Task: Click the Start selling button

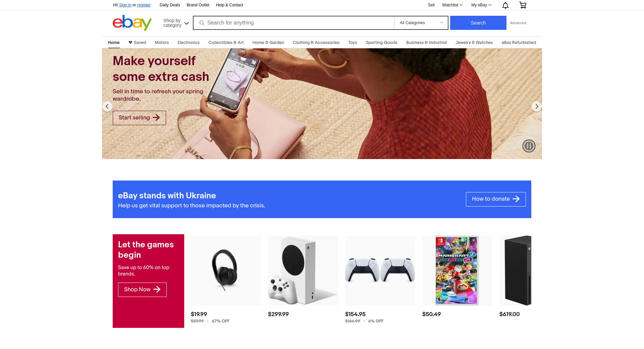Action: pyautogui.click(x=139, y=118)
